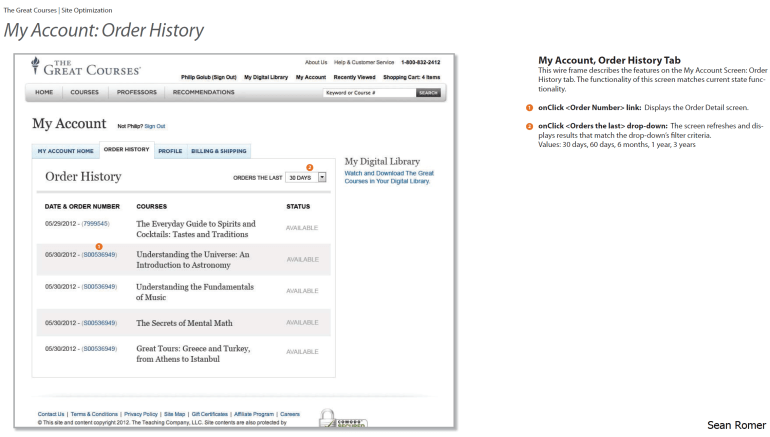Select Professors in the main navigation

tap(136, 92)
